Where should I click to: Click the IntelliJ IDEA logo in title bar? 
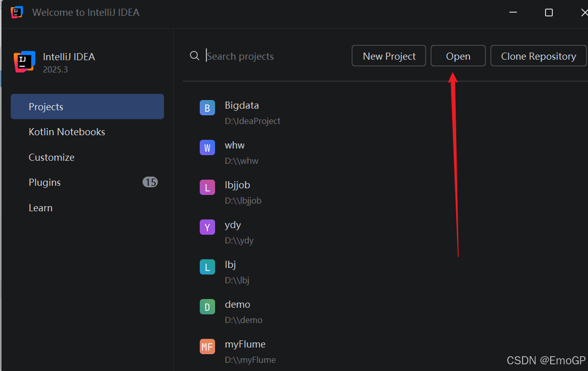point(17,12)
